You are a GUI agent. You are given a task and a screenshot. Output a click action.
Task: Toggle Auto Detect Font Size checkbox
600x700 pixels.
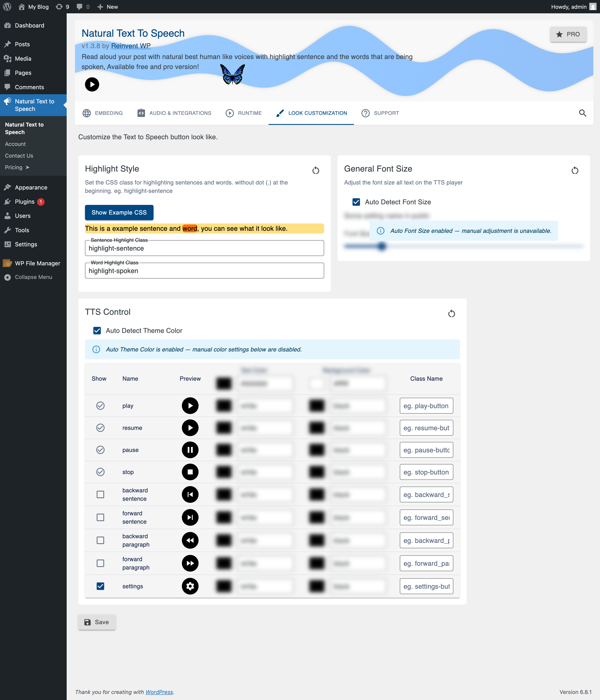[x=356, y=202]
